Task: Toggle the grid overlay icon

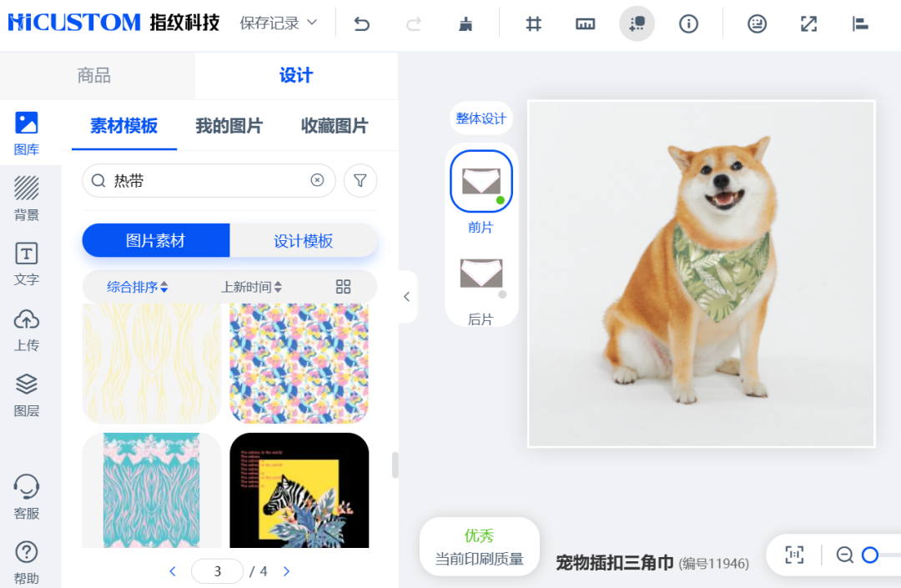Action: [x=533, y=23]
